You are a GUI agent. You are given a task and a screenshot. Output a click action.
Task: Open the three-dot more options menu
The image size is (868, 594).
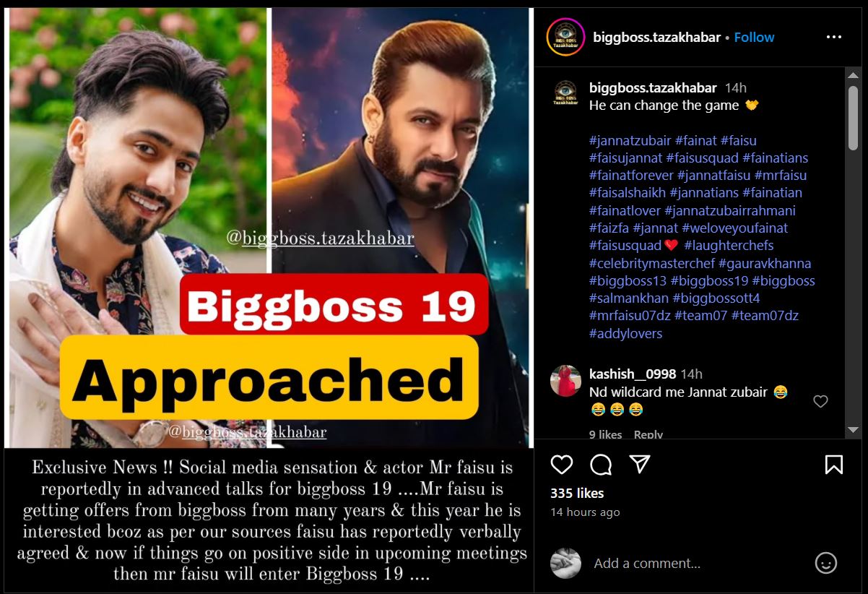point(833,37)
